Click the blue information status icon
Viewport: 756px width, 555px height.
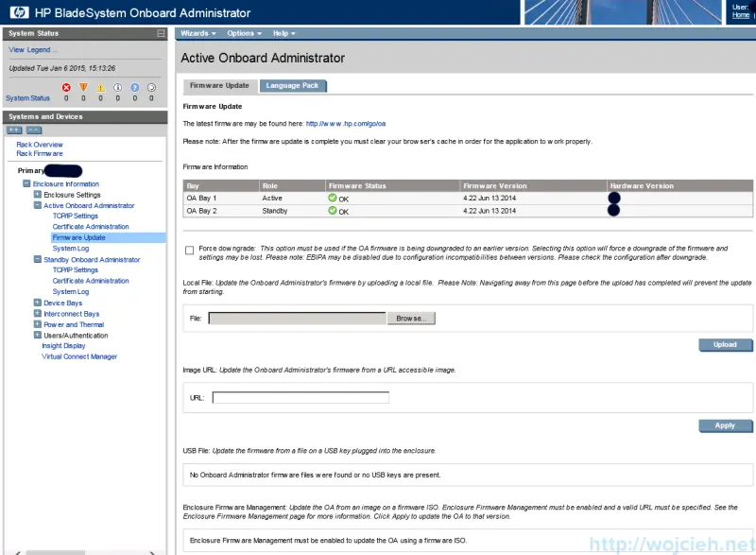117,87
